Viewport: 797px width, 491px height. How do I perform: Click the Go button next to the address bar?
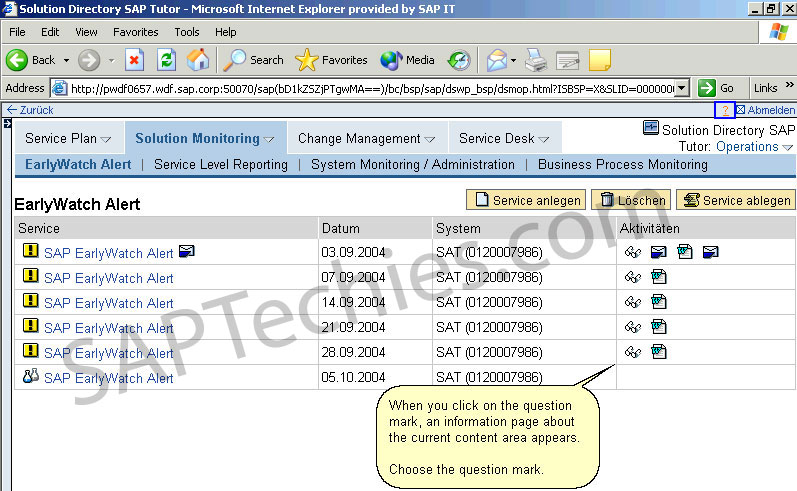tap(716, 88)
